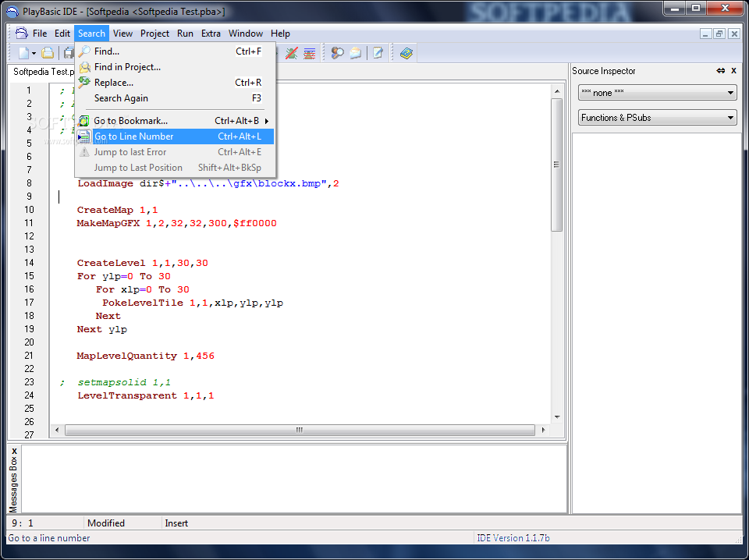Select the Softpedia Test file tab

click(x=42, y=72)
